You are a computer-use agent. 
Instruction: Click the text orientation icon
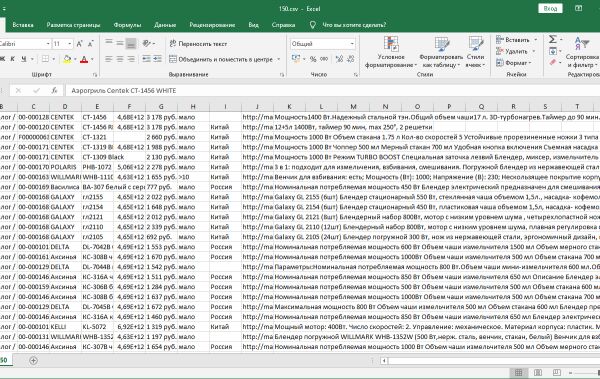coord(147,44)
